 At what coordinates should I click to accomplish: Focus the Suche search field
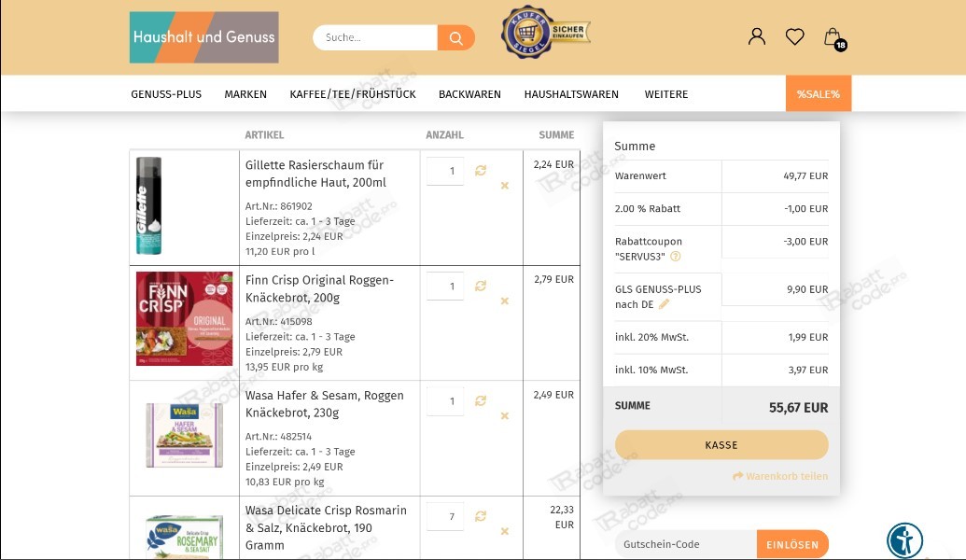[375, 37]
